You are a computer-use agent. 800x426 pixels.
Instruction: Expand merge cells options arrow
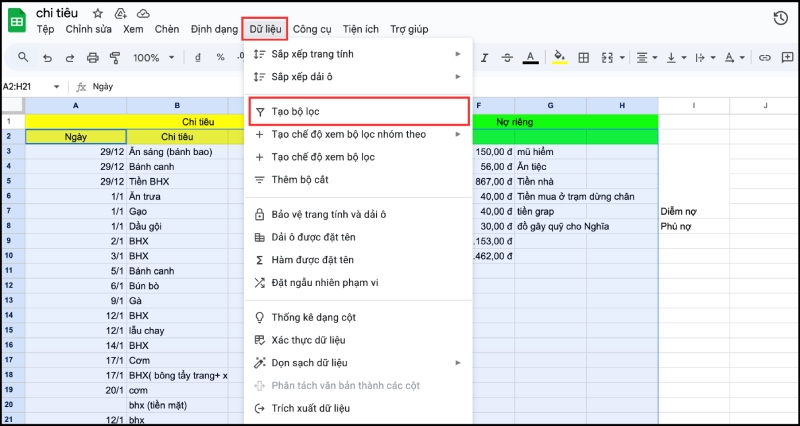[x=622, y=58]
